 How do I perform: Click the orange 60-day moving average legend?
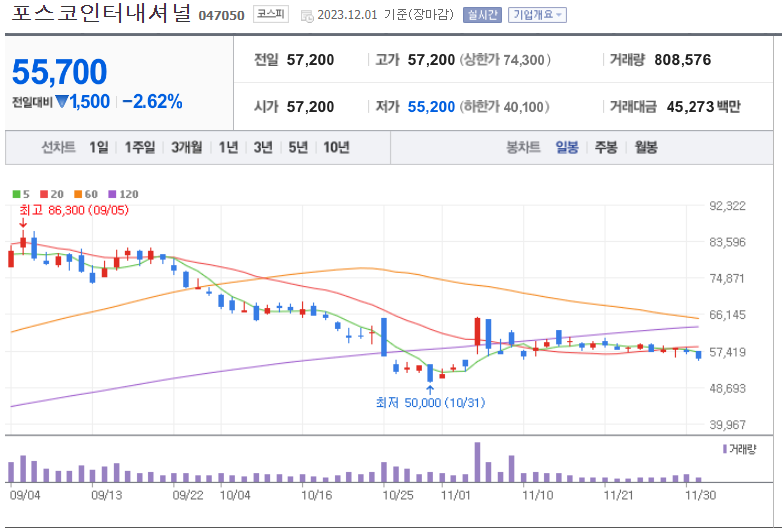coord(86,194)
